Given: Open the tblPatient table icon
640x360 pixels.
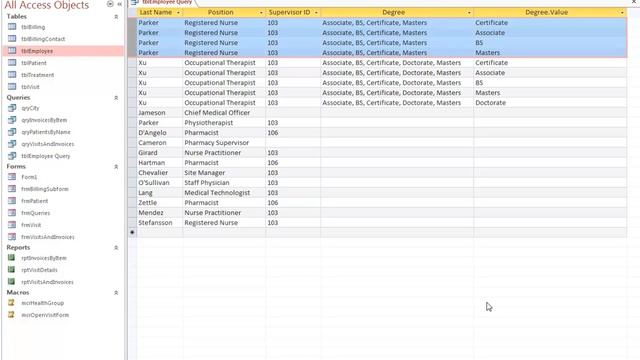Looking at the screenshot, I should tap(12, 63).
